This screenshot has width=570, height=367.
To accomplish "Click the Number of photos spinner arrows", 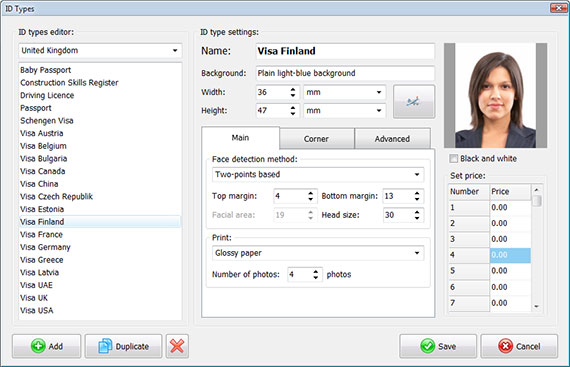I will 316,274.
